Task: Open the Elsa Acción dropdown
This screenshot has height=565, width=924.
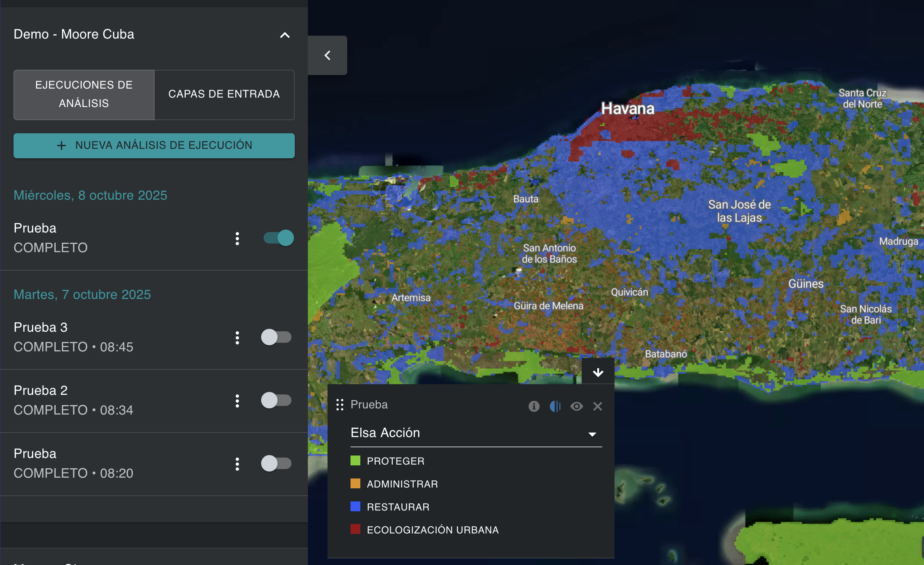Action: click(x=476, y=433)
